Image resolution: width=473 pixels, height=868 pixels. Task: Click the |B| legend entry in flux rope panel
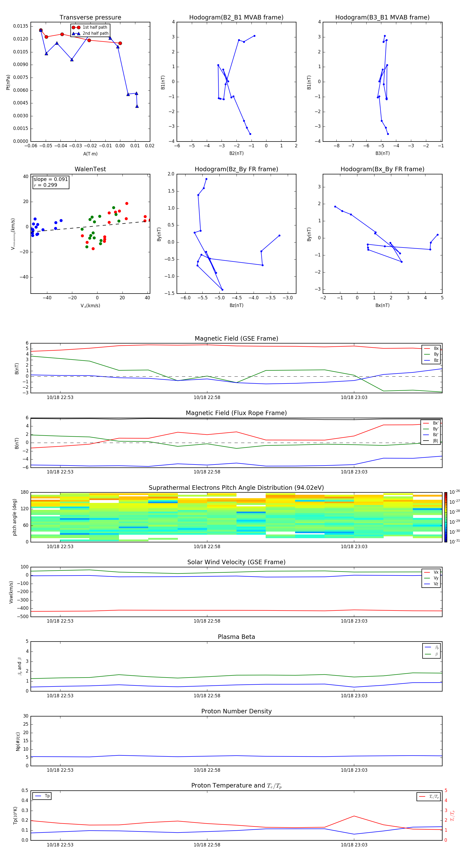tap(431, 441)
